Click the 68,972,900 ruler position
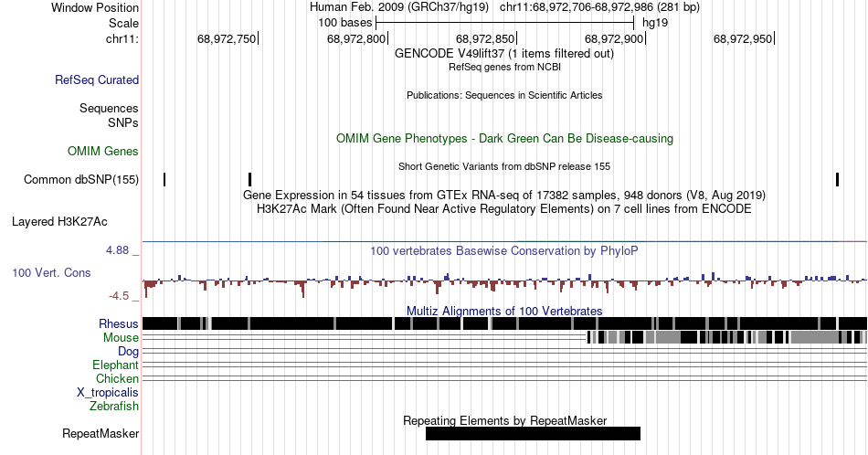868x455 pixels. point(615,38)
